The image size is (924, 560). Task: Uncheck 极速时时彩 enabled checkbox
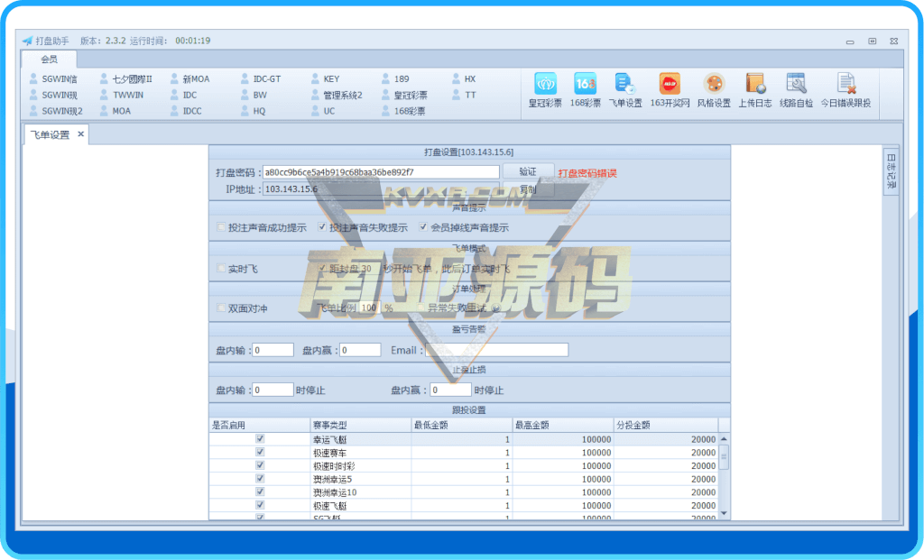pyautogui.click(x=260, y=465)
